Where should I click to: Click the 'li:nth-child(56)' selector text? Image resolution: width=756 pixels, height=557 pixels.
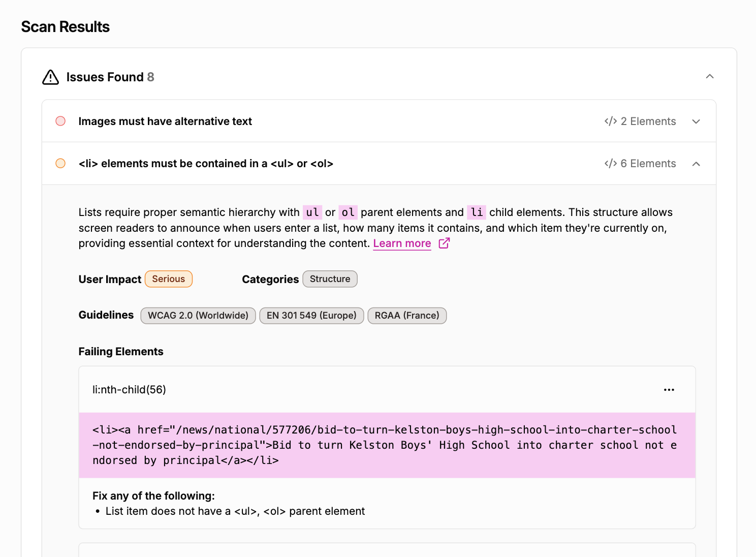click(129, 390)
